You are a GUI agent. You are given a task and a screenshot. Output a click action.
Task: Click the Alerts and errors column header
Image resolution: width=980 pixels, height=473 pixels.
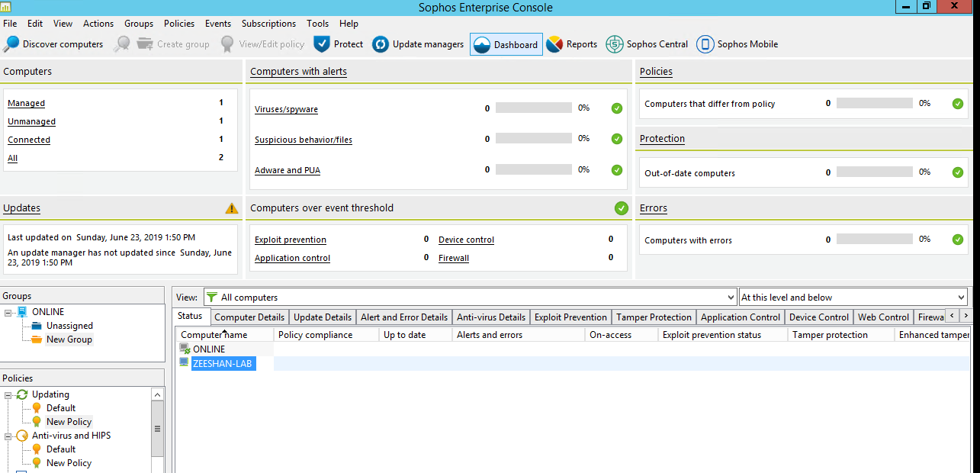(519, 335)
